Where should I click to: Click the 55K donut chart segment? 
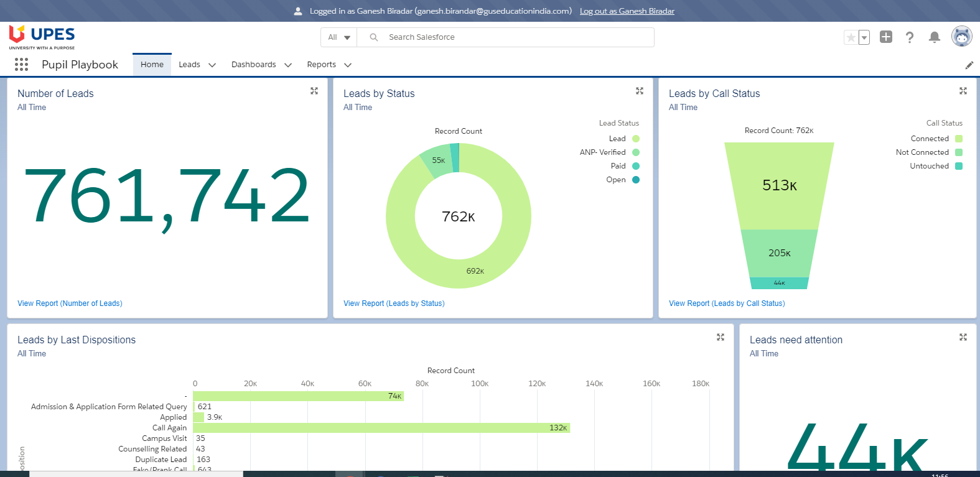click(437, 160)
